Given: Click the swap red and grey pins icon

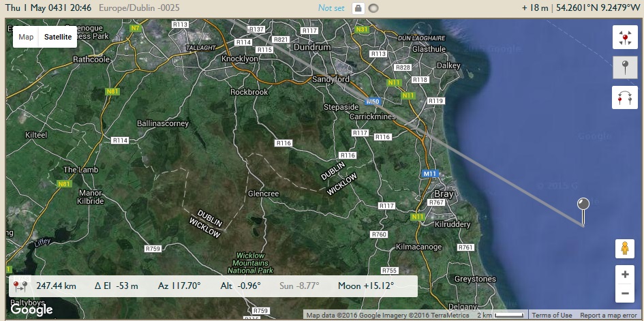Looking at the screenshot, I should point(625,98).
